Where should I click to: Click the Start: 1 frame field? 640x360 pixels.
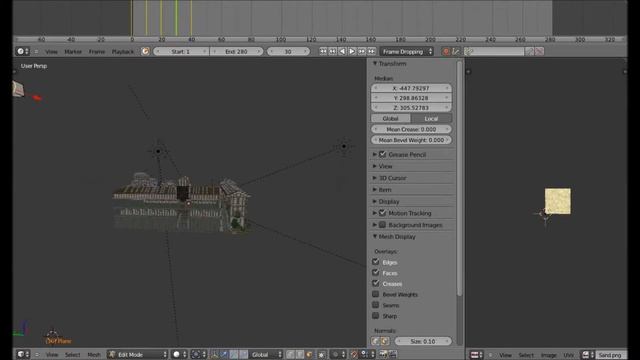[x=181, y=51]
